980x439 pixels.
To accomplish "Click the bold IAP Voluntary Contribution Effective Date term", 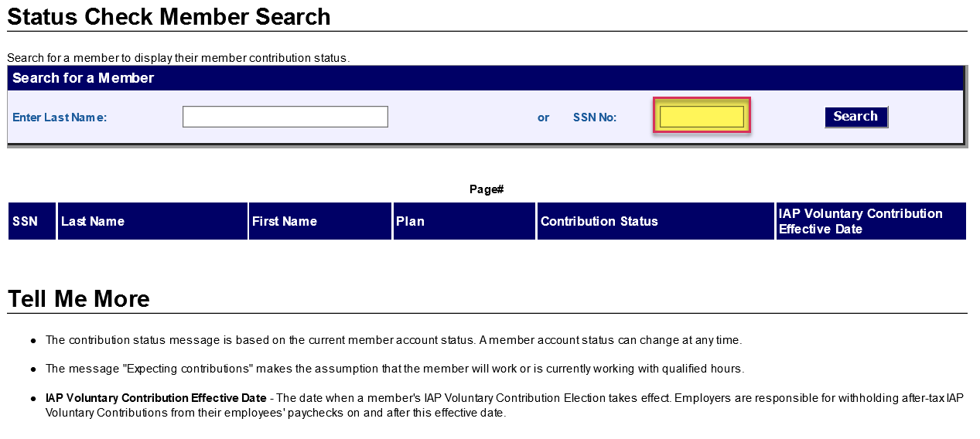I will (155, 398).
